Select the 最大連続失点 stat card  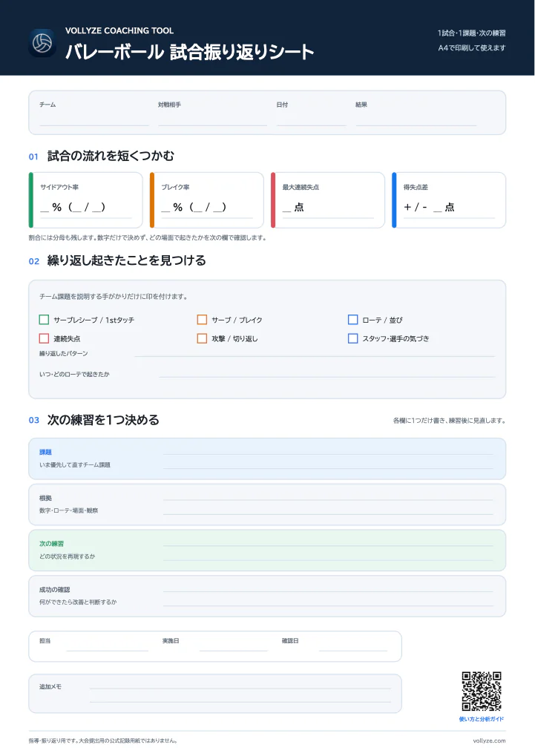click(x=328, y=200)
